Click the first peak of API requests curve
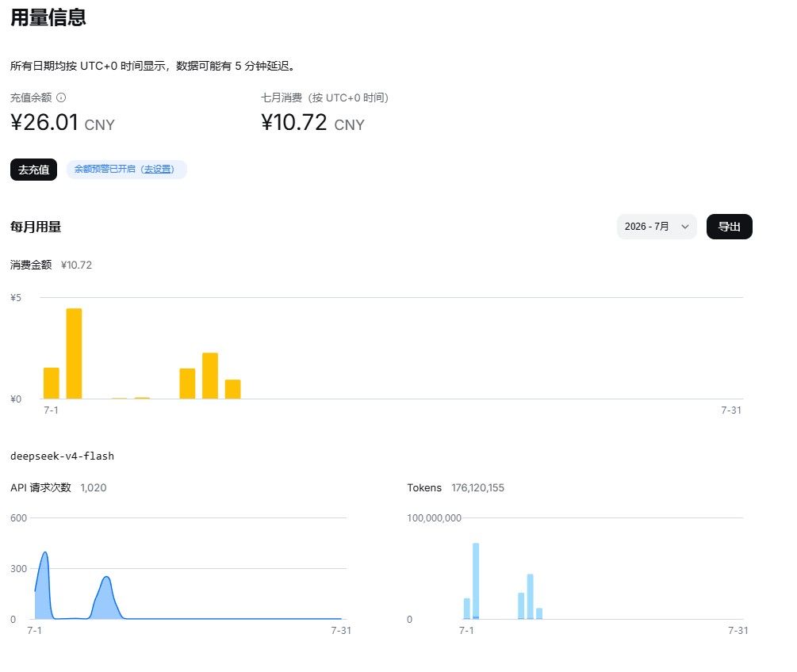The width and height of the screenshot is (797, 672). (45, 552)
